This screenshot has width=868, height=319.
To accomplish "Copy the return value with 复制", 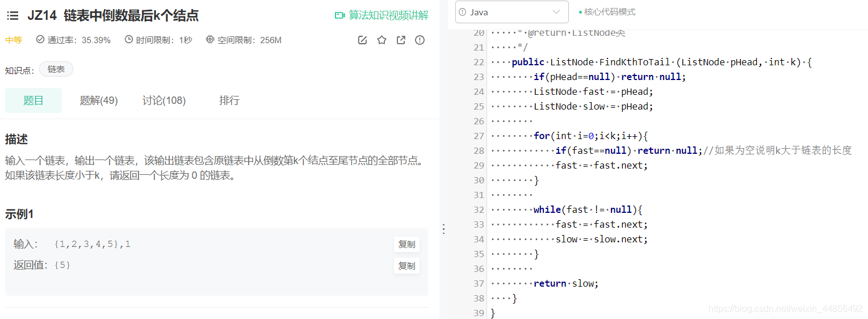I will (406, 266).
